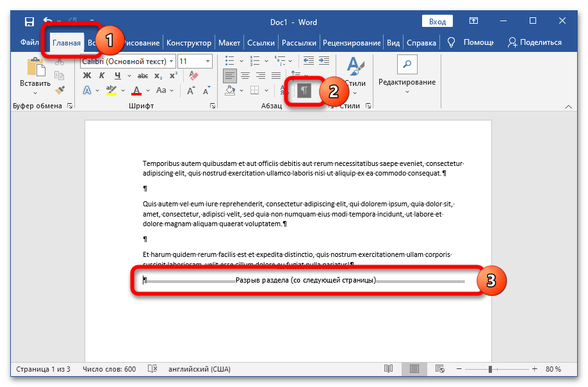
Task: Apply red font color
Action: pos(136,90)
